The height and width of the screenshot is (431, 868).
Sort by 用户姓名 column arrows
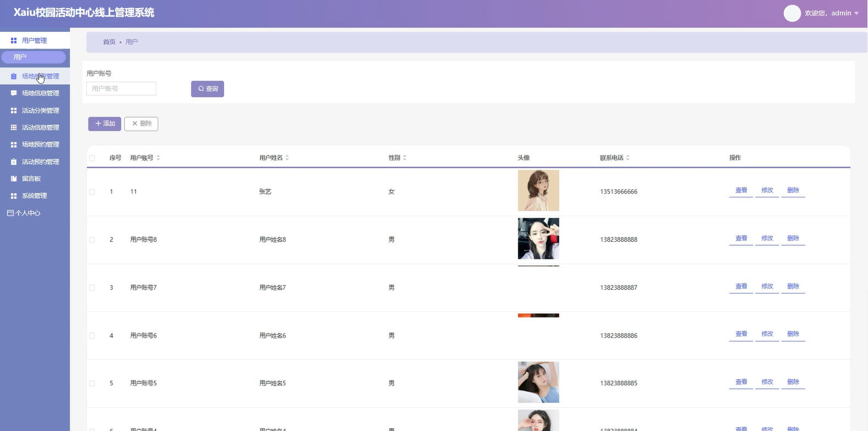point(287,158)
